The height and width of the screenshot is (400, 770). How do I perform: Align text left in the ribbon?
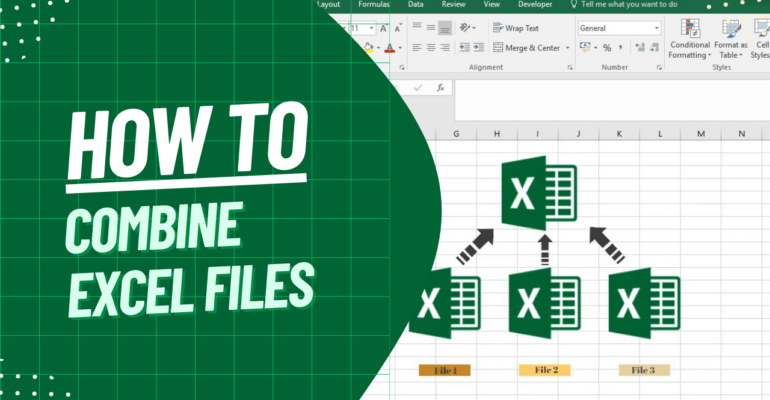[417, 48]
